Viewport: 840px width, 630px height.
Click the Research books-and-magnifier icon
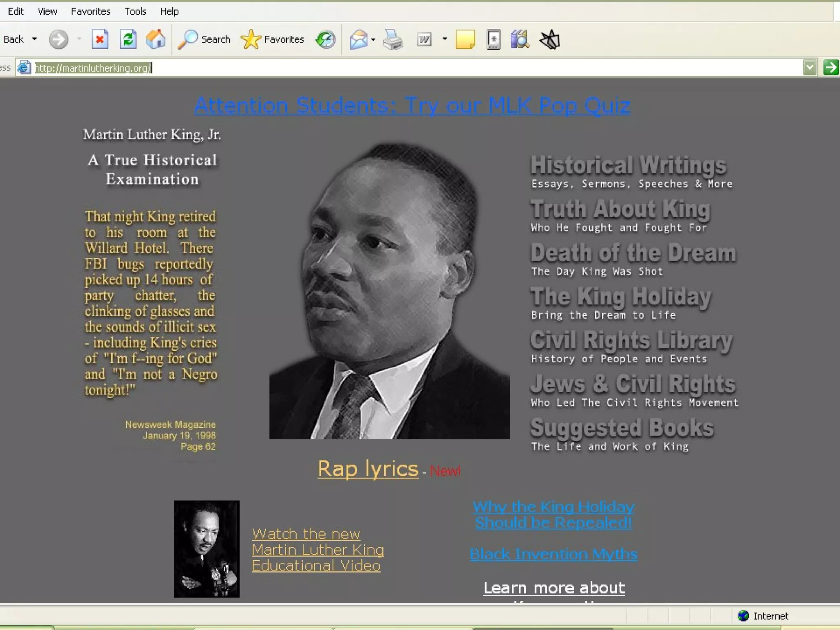pyautogui.click(x=520, y=39)
